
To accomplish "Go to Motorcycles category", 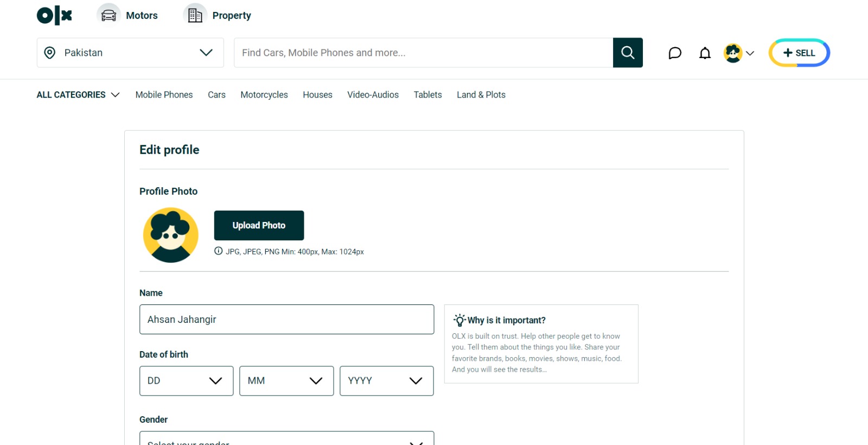I will tap(264, 95).
